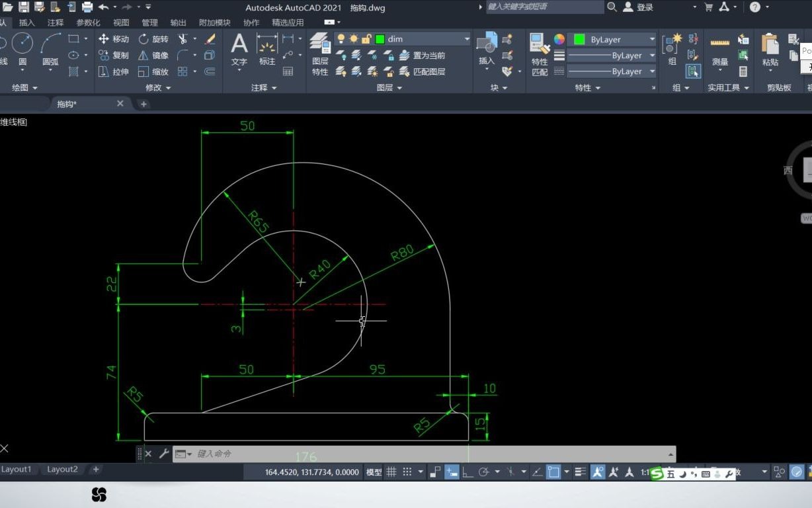
Task: Toggle grid display in the status bar
Action: pos(391,472)
